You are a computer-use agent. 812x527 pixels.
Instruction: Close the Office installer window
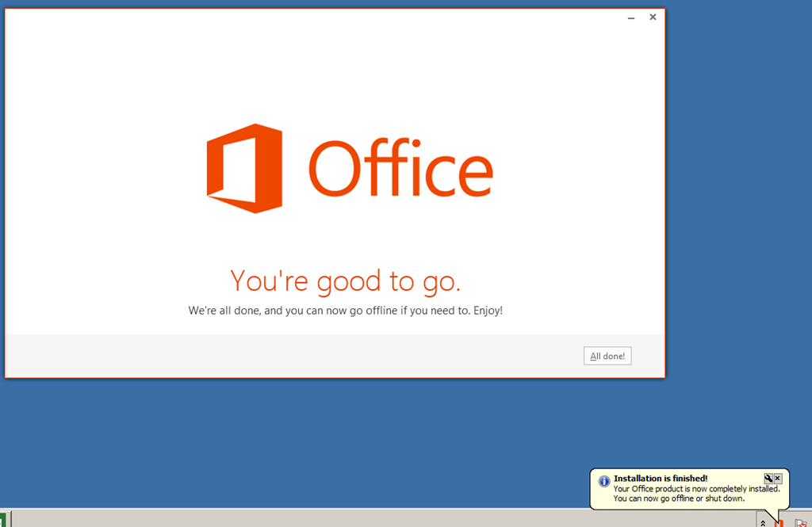[x=653, y=17]
